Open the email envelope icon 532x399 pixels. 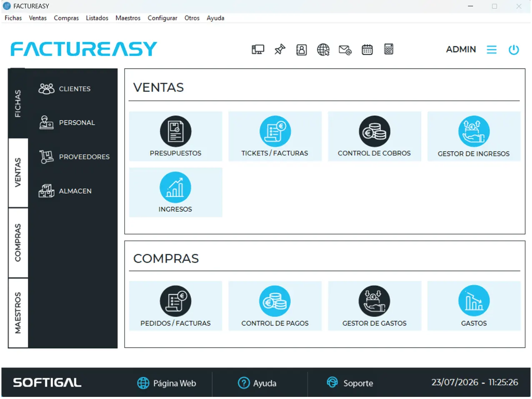(x=345, y=50)
